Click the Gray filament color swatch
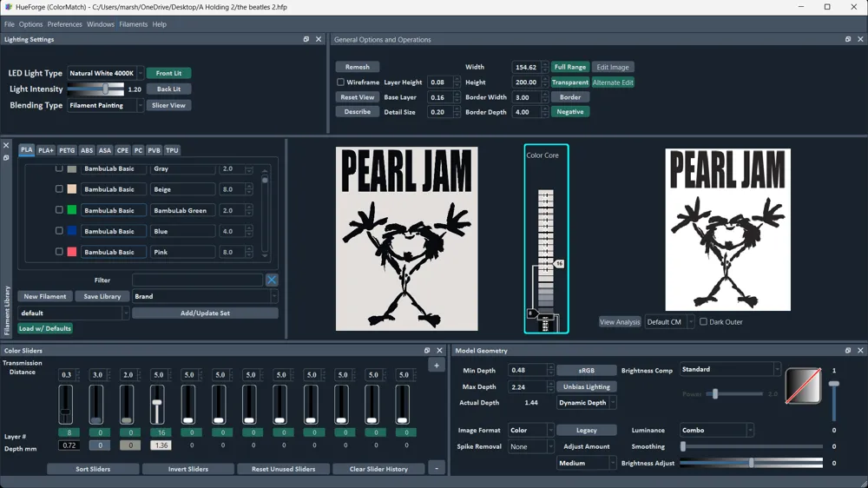868x488 pixels. 72,168
